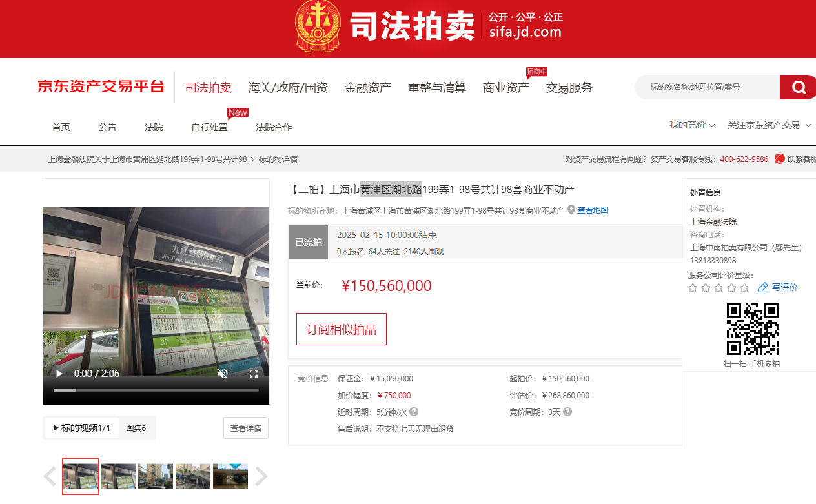Click the 上海金融法院 disposal agency name

[x=713, y=222]
